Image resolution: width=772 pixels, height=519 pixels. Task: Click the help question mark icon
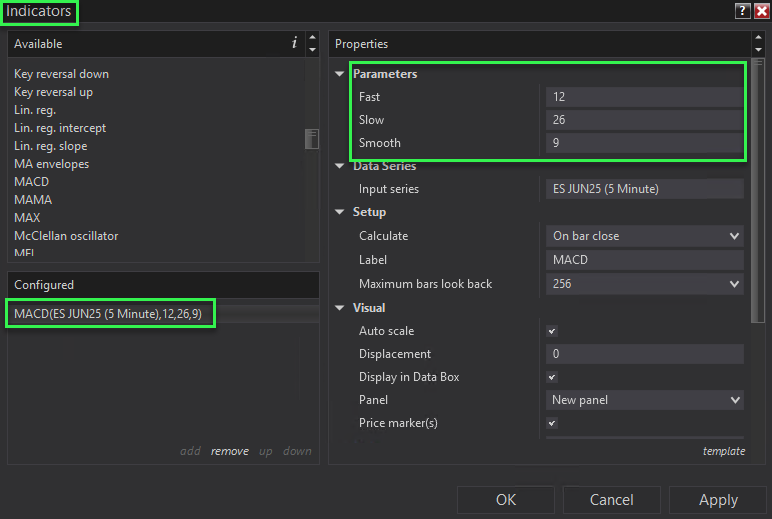742,10
